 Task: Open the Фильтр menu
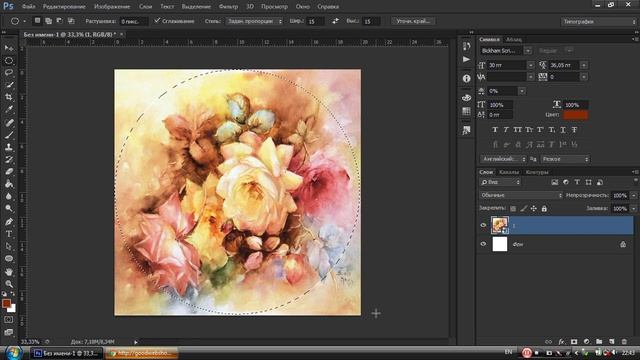[228, 7]
